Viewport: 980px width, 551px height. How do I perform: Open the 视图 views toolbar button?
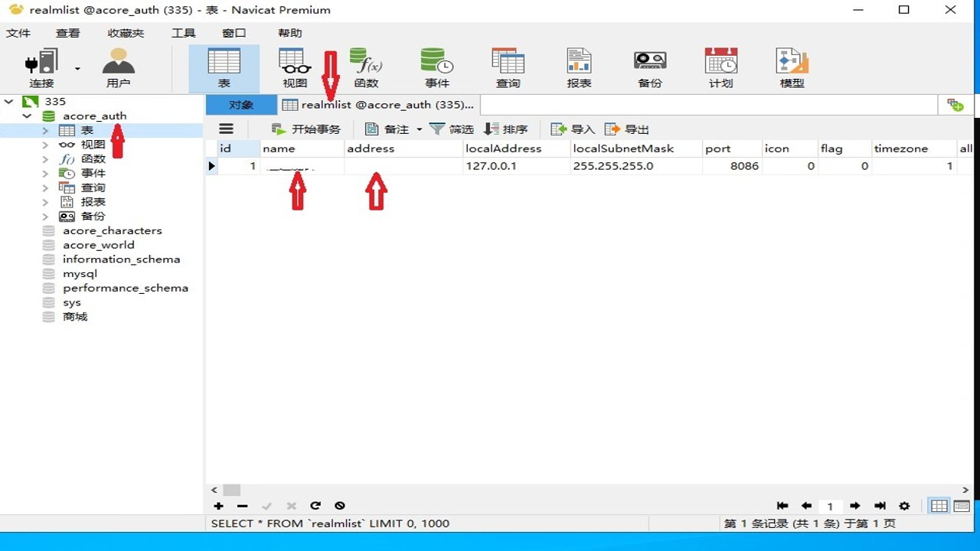click(x=294, y=69)
